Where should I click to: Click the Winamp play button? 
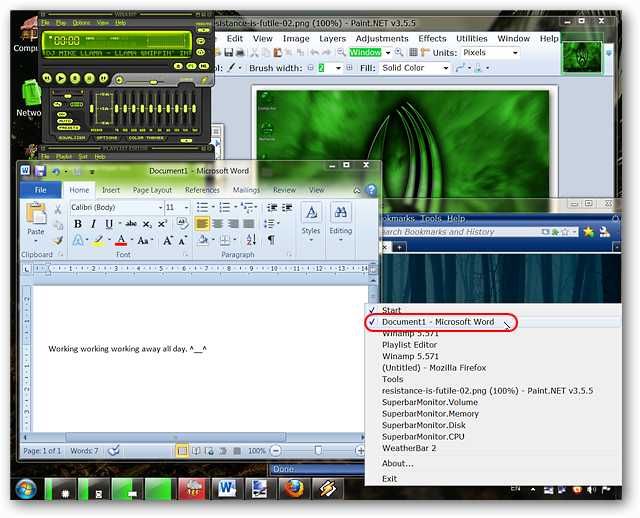click(61, 78)
